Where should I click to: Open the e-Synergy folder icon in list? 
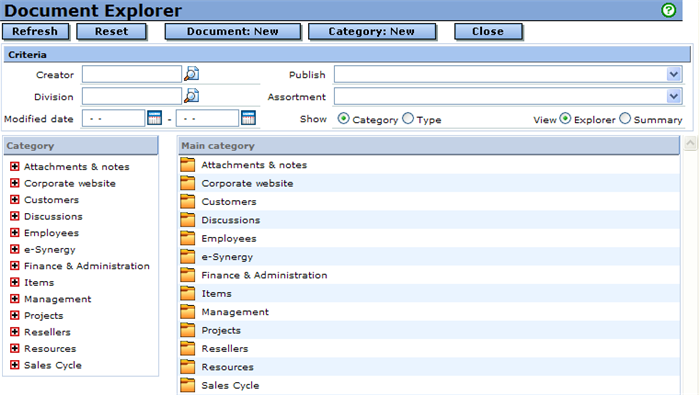coord(188,257)
